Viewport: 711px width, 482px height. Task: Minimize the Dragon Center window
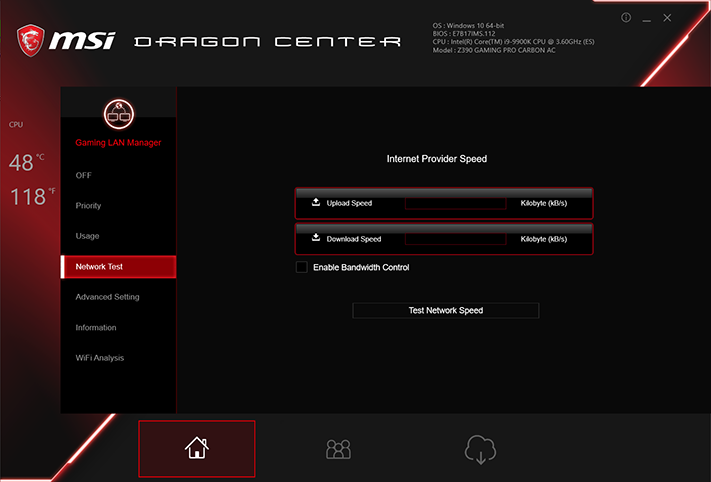(647, 19)
